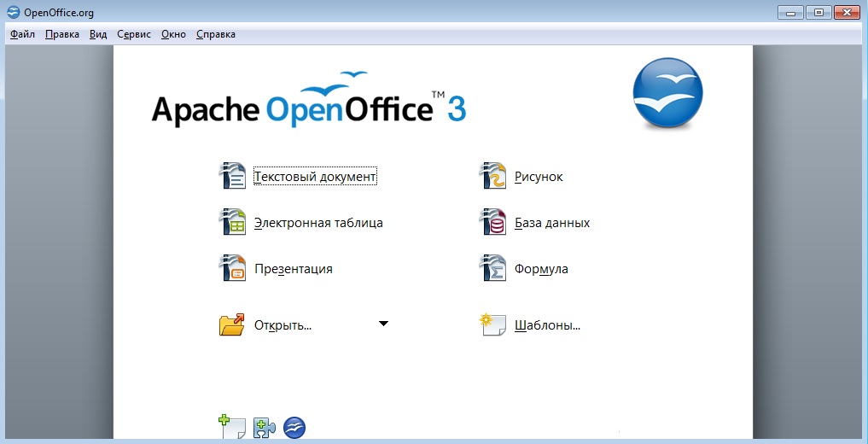Viewport: 868px width, 444px height.
Task: Expand the recent documents arrow beside Открыть
Action: pyautogui.click(x=383, y=324)
